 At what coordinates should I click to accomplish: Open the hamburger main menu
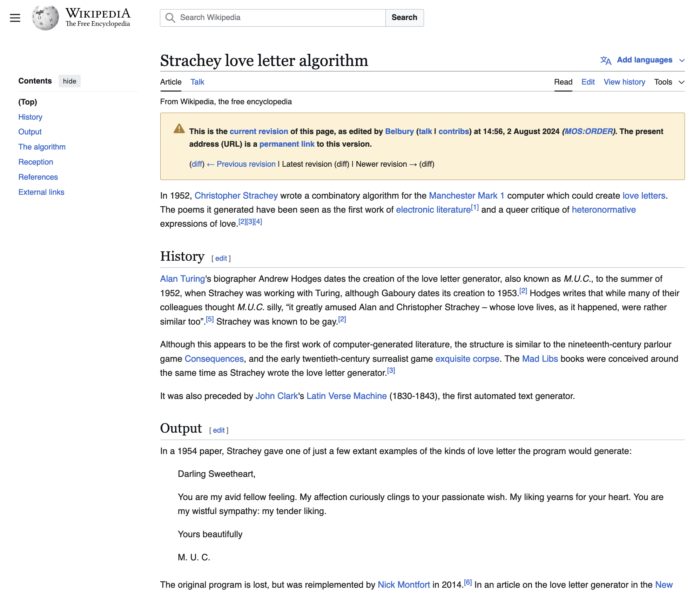tap(15, 18)
